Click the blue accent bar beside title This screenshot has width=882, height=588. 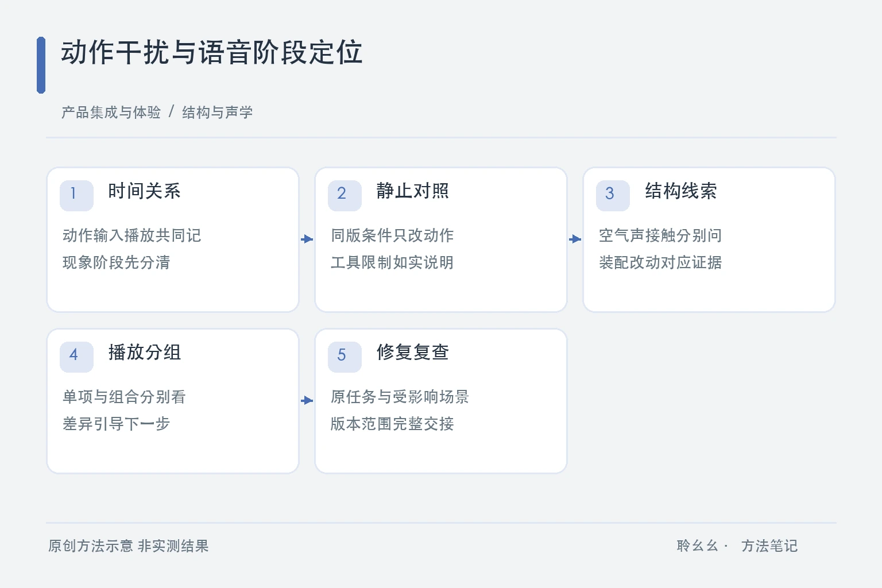41,65
